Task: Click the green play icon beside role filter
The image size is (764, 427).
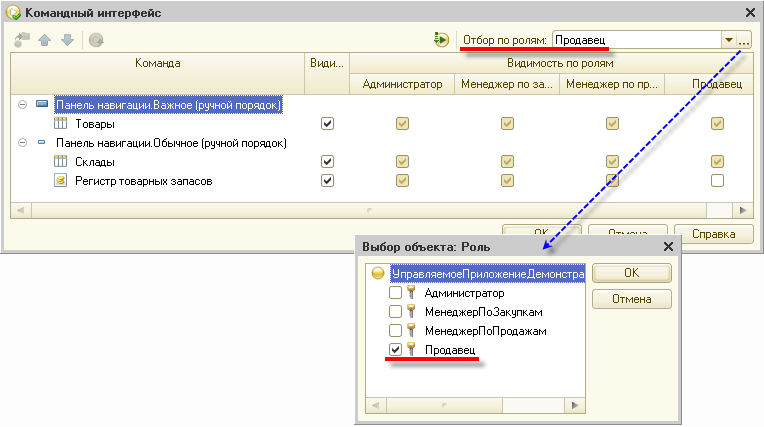Action: click(441, 39)
